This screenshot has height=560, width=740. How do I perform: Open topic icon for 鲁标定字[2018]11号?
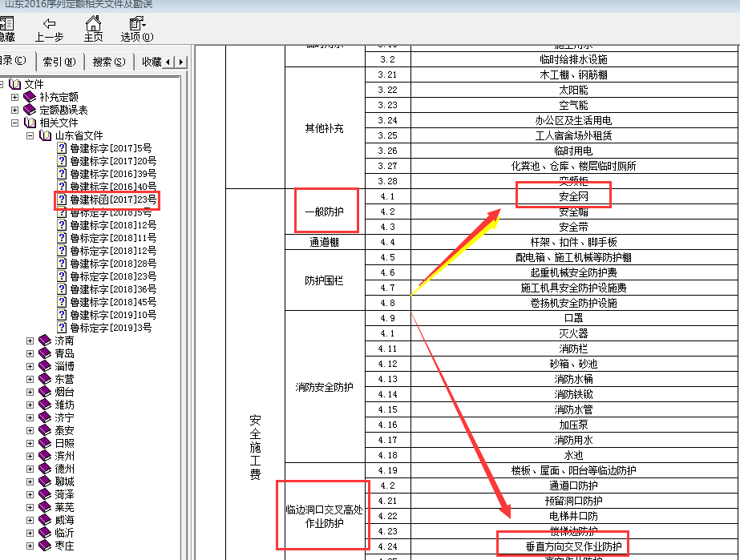[x=62, y=238]
